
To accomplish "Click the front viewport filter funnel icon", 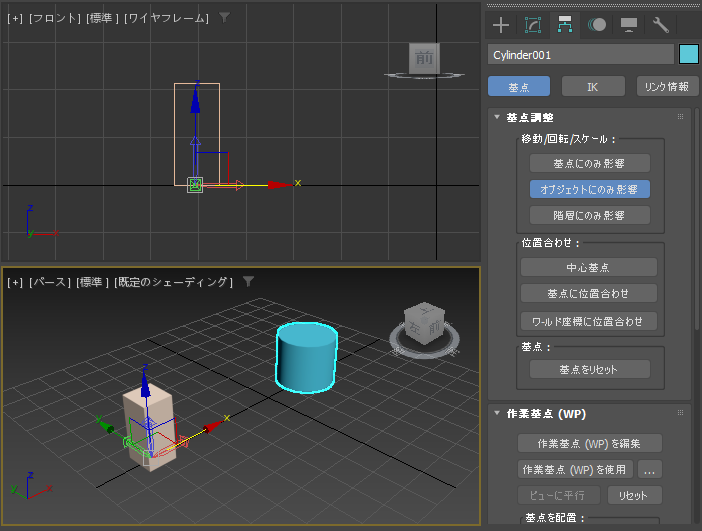I will coord(224,17).
